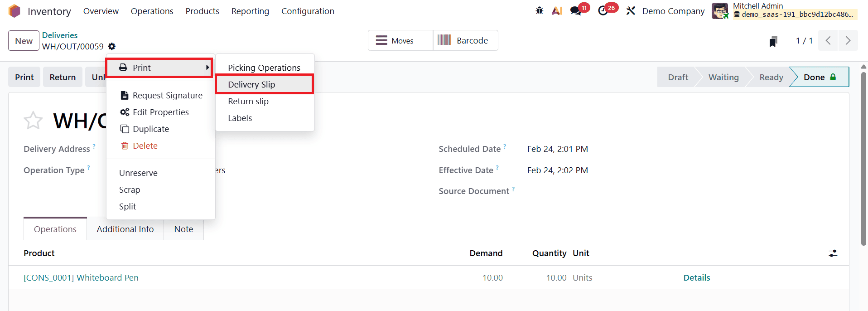868x311 pixels.
Task: Choose Edit Properties menu entry
Action: point(160,112)
